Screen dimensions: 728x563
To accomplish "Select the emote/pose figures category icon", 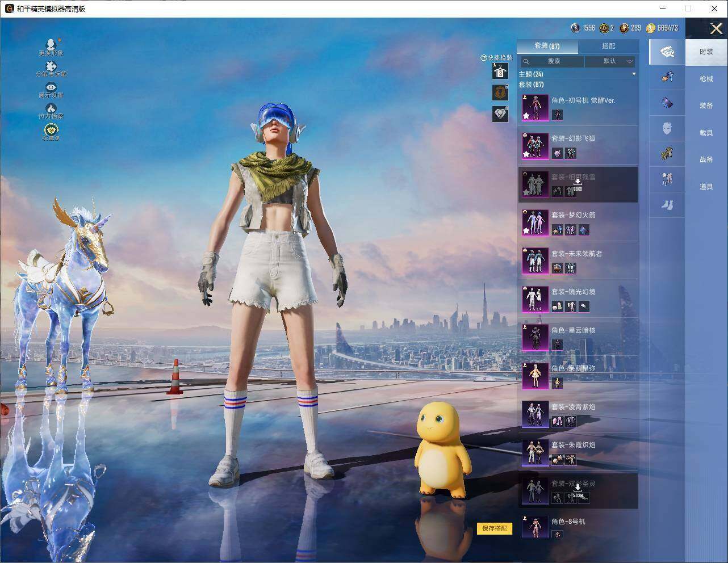I will click(667, 179).
